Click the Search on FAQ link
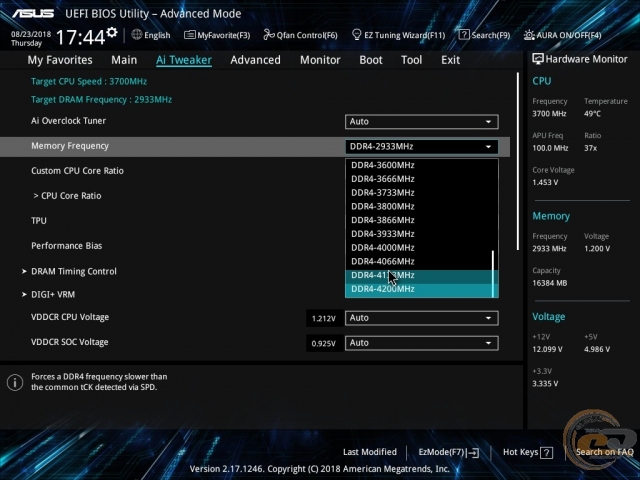640x480 pixels. [604, 452]
